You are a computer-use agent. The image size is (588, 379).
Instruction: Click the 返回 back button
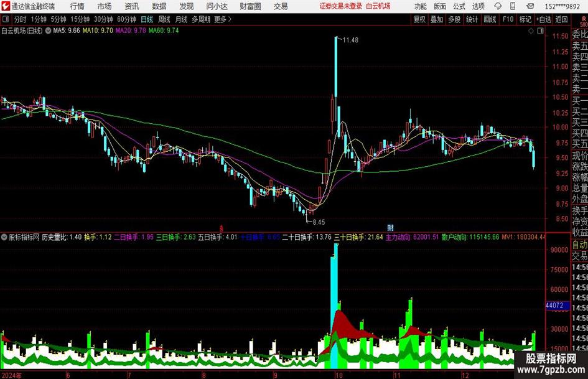point(561,19)
